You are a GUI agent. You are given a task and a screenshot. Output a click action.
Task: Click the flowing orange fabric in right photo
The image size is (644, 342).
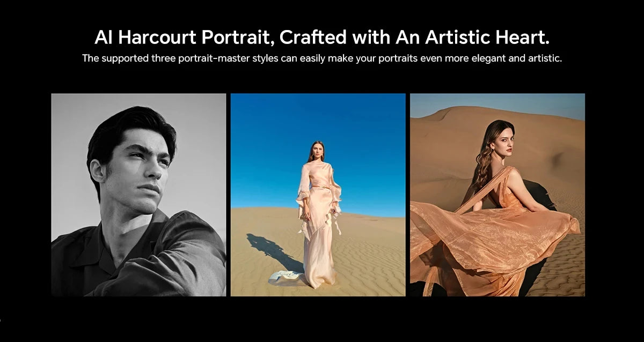pos(483,236)
